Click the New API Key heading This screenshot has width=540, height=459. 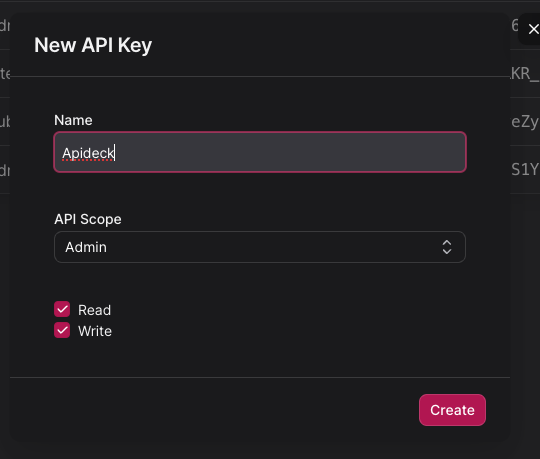pyautogui.click(x=93, y=45)
